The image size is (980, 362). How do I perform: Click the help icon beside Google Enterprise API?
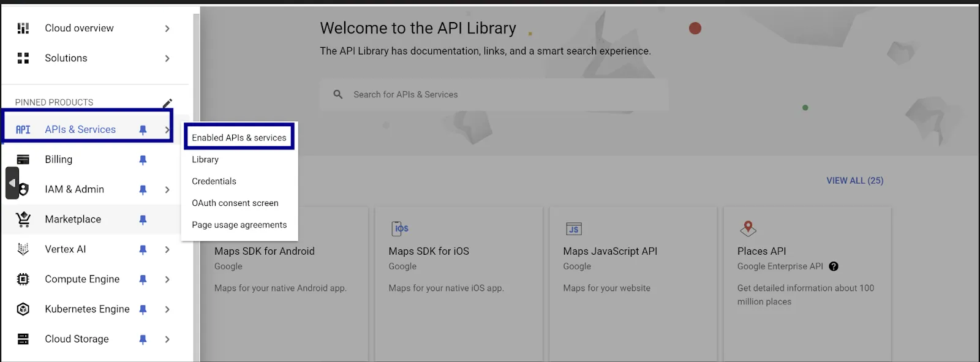[x=834, y=266]
